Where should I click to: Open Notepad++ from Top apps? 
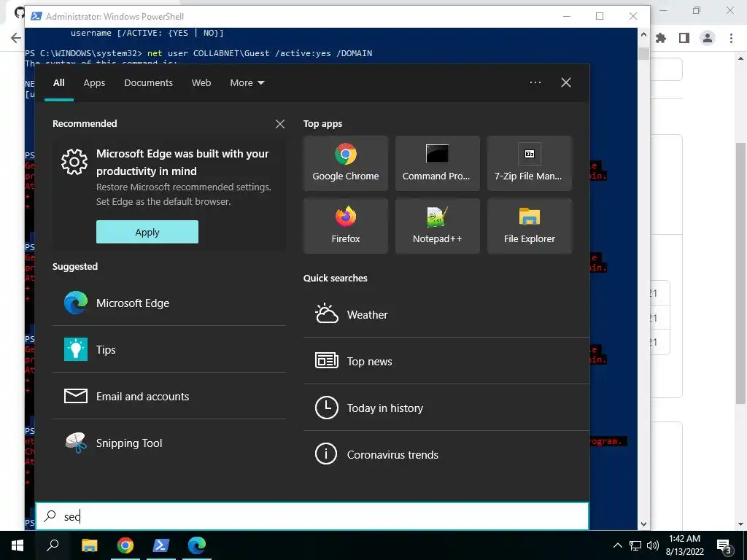(x=437, y=226)
